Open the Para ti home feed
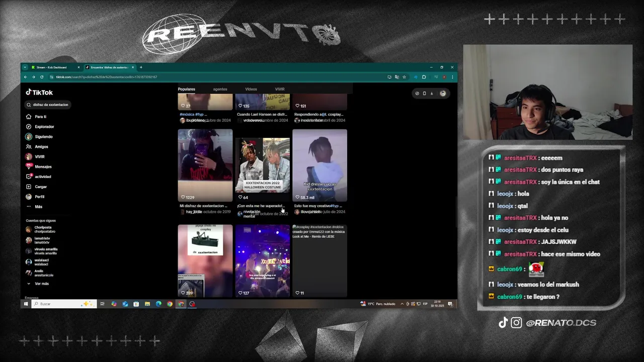Viewport: 644px width, 362px height. point(37,117)
